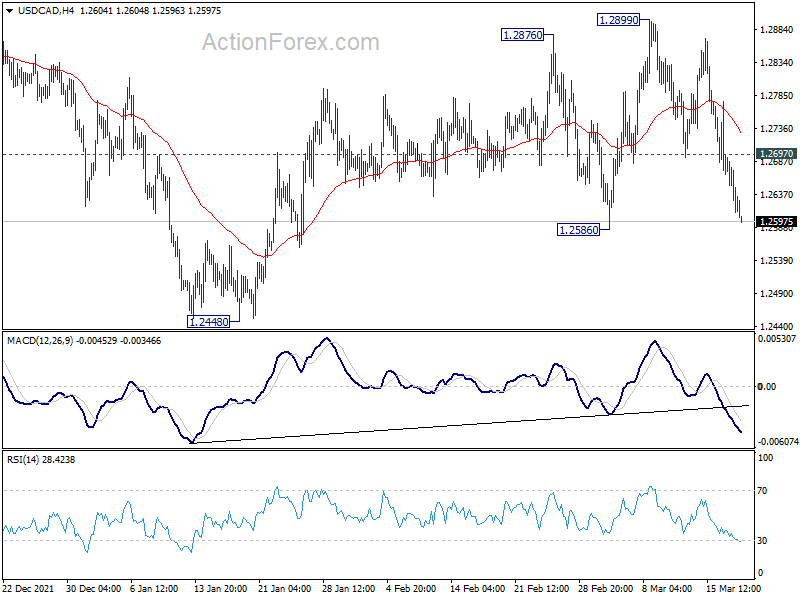The image size is (800, 600).
Task: Select the MACD(12,26,9) indicator label
Action: [40, 341]
